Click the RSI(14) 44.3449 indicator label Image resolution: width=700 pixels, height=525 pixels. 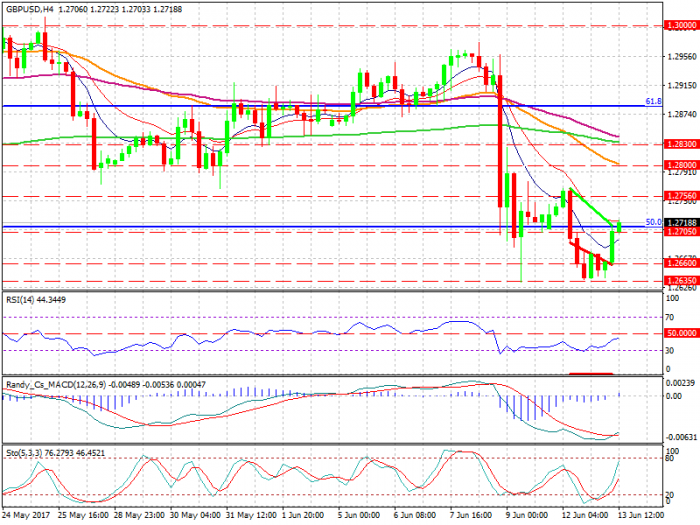36,300
